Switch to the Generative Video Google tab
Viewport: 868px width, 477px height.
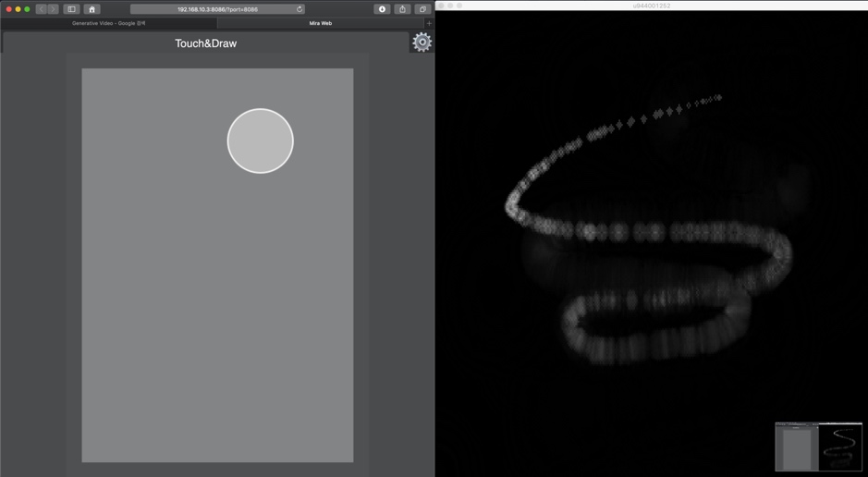click(109, 23)
